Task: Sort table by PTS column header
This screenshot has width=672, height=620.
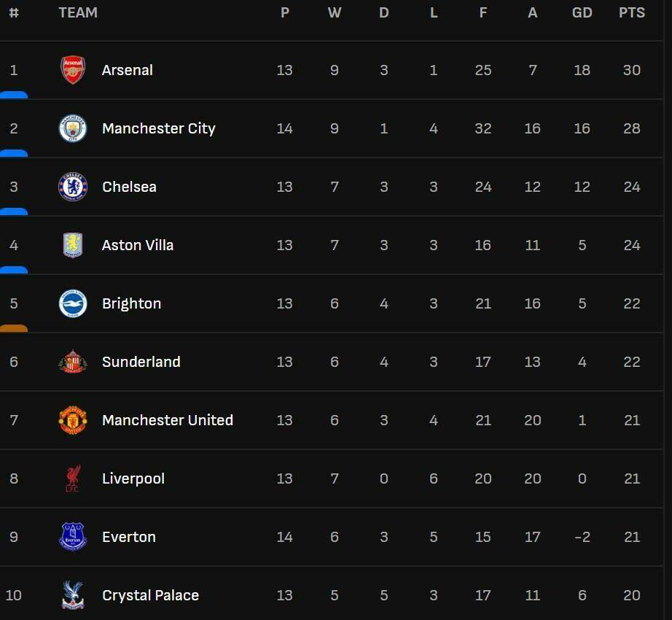Action: pyautogui.click(x=631, y=12)
